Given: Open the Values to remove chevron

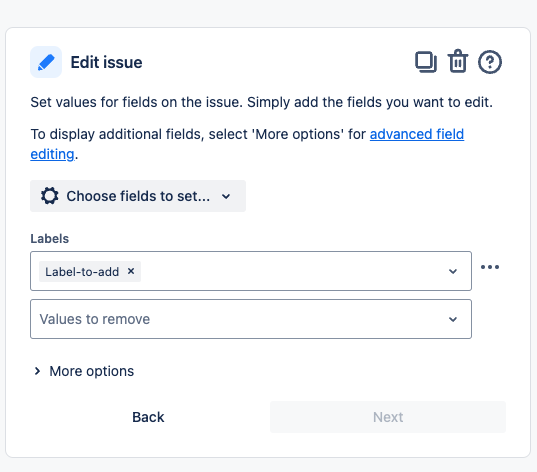Looking at the screenshot, I should pyautogui.click(x=453, y=319).
